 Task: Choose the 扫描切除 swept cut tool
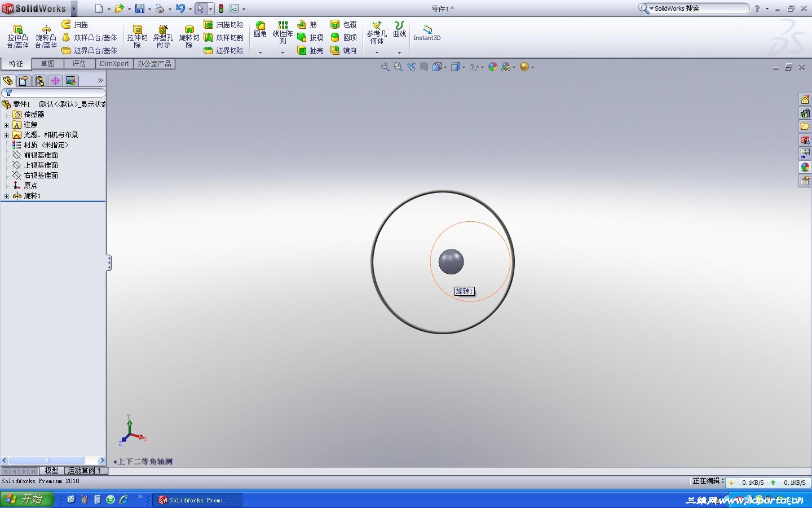point(223,24)
